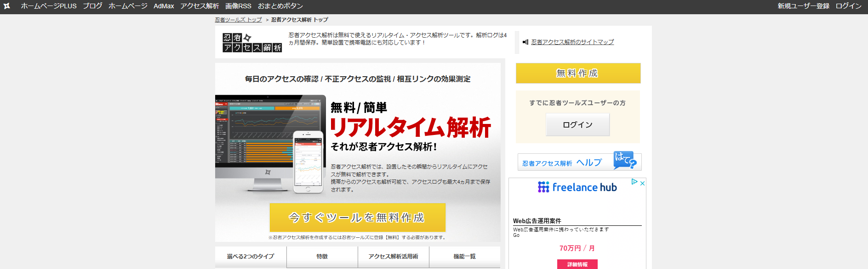Screen dimensions: 868x269
Task: Switch to the アクセス解析活用術 tab
Action: pyautogui.click(x=393, y=257)
